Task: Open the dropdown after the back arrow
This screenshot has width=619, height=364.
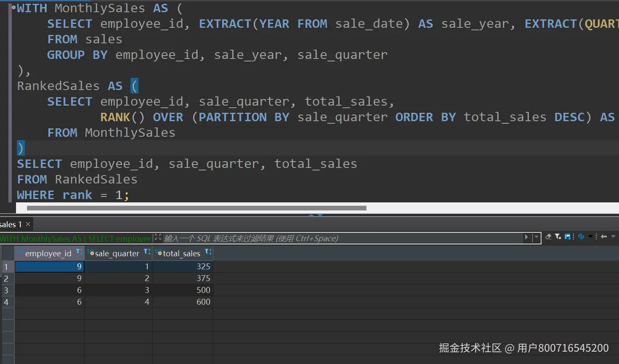Action: [613, 236]
